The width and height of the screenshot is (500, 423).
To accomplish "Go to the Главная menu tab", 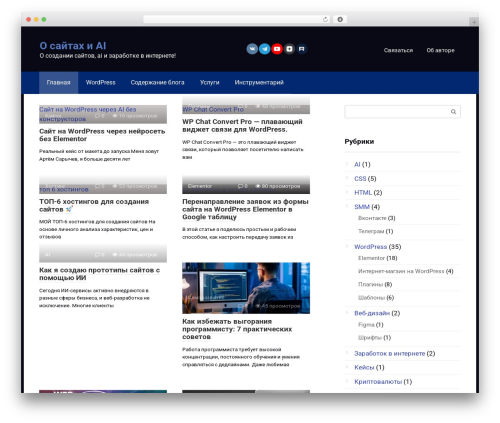I will [58, 82].
